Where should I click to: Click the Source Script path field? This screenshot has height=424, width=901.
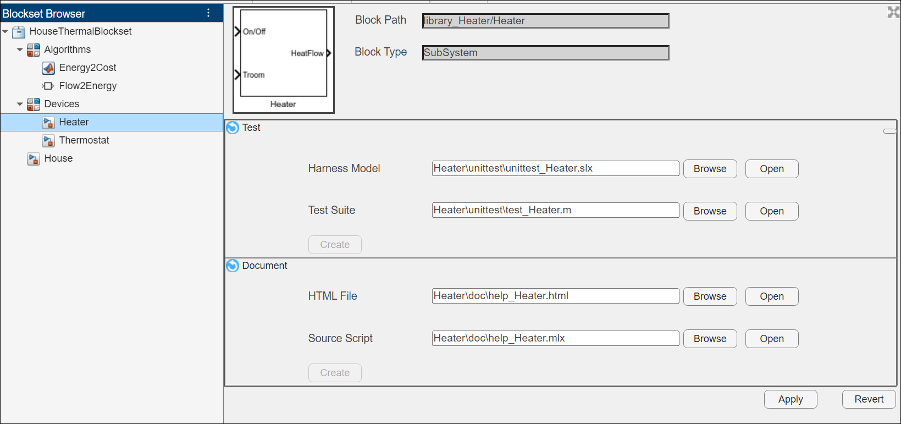tap(556, 338)
